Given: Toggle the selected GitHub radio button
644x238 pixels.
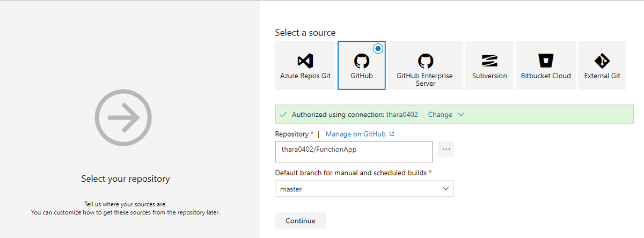Looking at the screenshot, I should pos(378,48).
